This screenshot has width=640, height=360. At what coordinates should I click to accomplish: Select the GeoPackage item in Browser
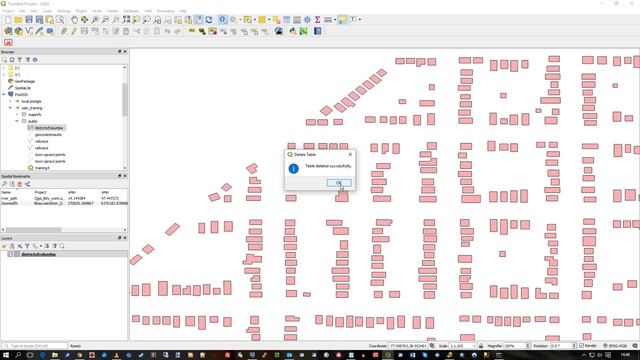click(x=24, y=81)
